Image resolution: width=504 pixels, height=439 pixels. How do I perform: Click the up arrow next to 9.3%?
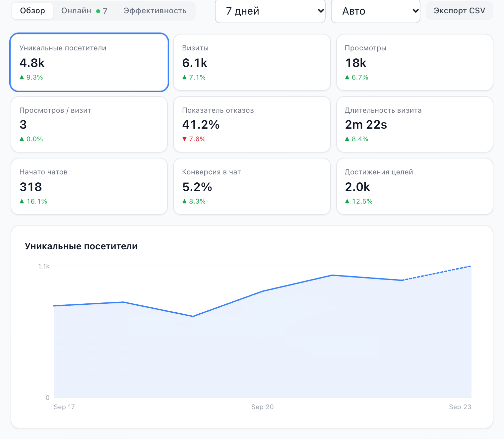[22, 77]
